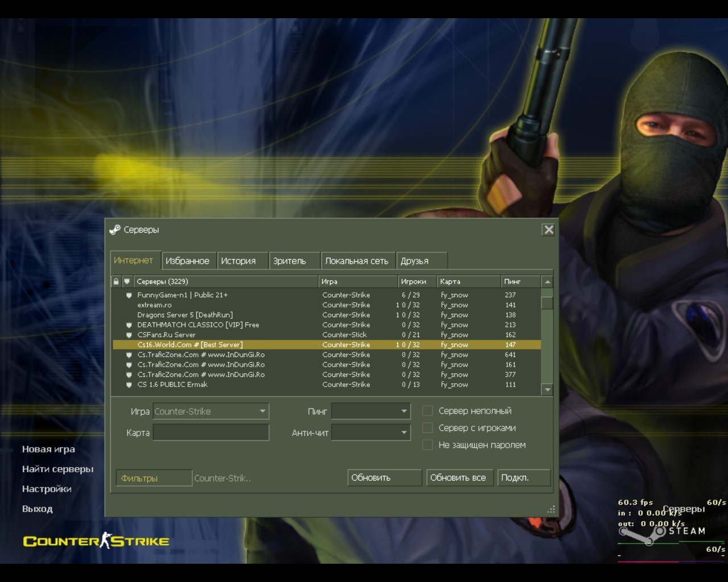Screen dimensions: 728x582
Task: Click the ping value 237
Action: point(510,295)
